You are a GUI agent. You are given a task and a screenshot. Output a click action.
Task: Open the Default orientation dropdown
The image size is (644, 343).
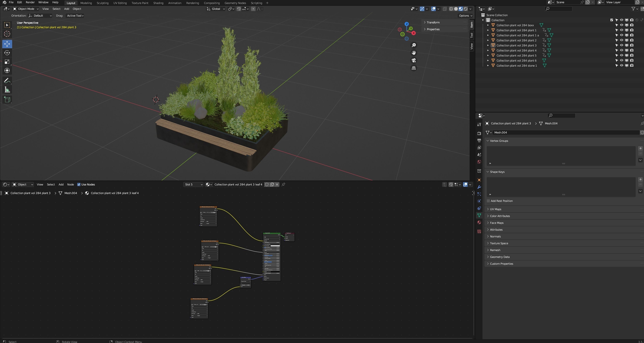click(x=40, y=16)
